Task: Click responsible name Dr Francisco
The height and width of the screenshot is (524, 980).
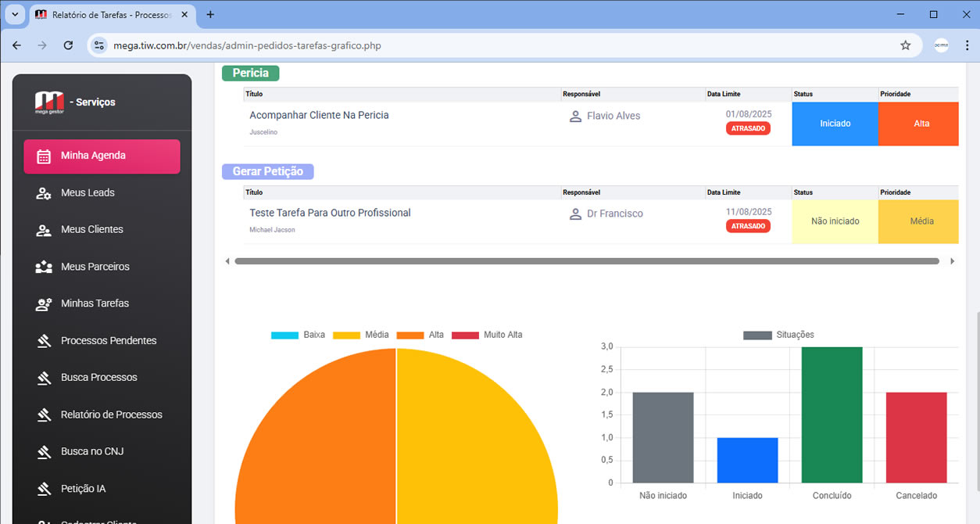Action: [615, 214]
